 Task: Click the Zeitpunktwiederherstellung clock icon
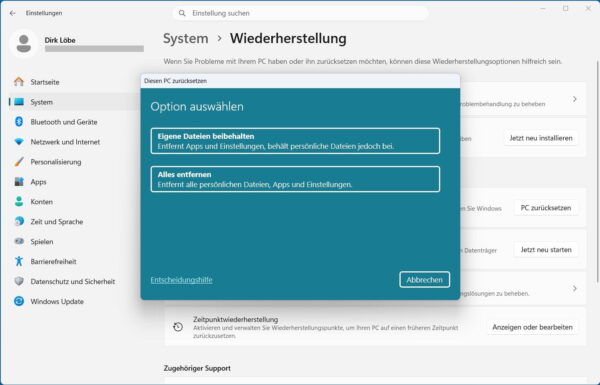click(x=178, y=327)
